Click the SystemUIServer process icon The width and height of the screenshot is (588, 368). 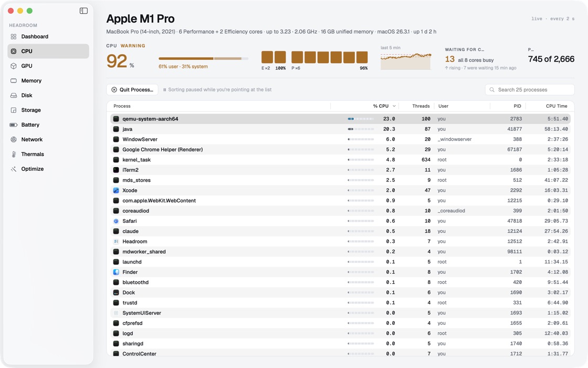[116, 313]
